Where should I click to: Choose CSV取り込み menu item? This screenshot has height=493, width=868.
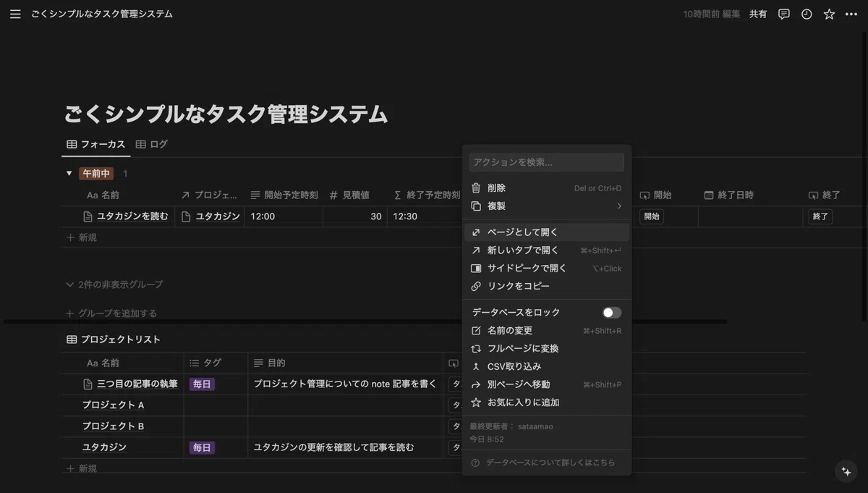click(x=546, y=367)
